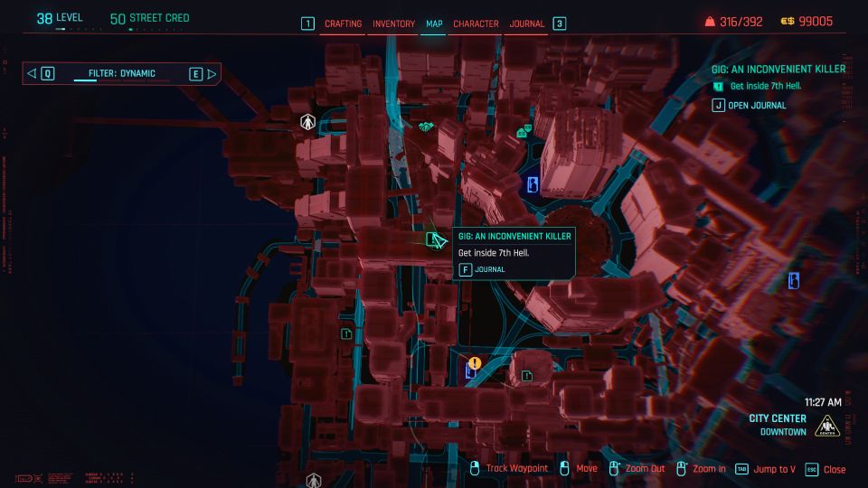Click the Move control hint
Image resolution: width=868 pixels, height=488 pixels.
click(x=579, y=469)
